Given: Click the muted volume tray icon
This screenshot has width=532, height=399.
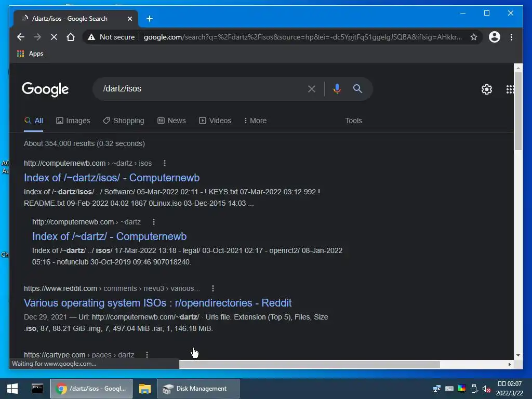Looking at the screenshot, I should click(486, 389).
